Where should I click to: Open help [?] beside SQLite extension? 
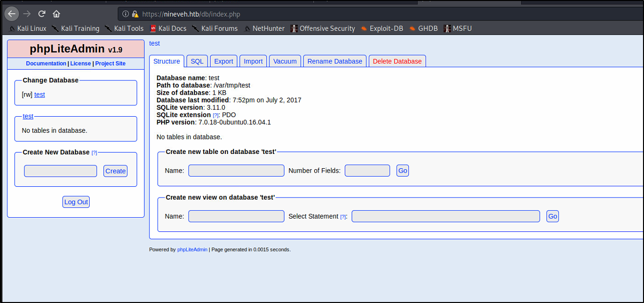point(215,115)
